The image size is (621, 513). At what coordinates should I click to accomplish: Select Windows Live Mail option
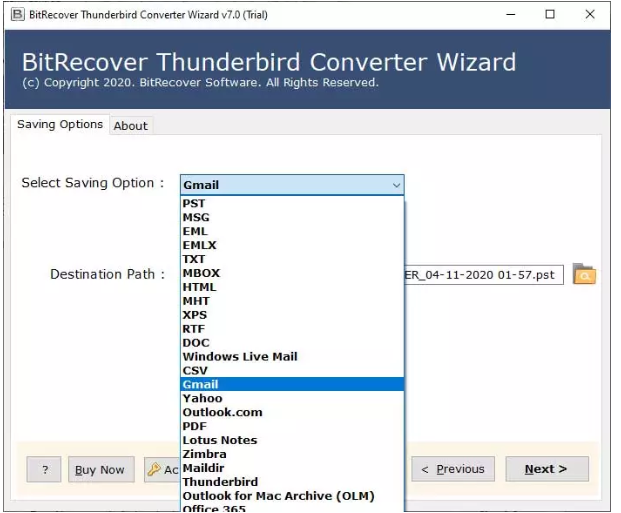[292, 356]
